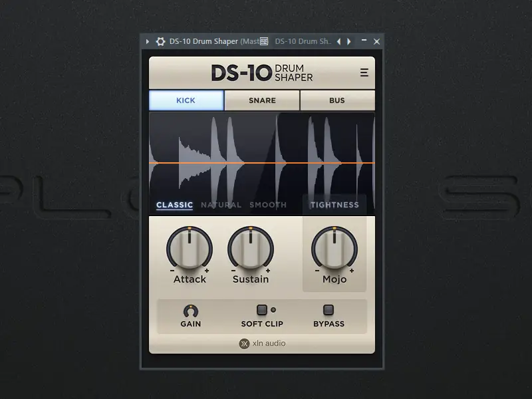Open the plugin settings gear icon
Image resolution: width=532 pixels, height=399 pixels.
point(160,41)
